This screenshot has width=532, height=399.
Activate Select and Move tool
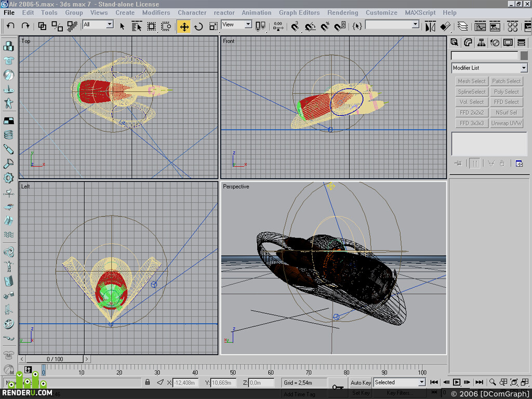183,26
